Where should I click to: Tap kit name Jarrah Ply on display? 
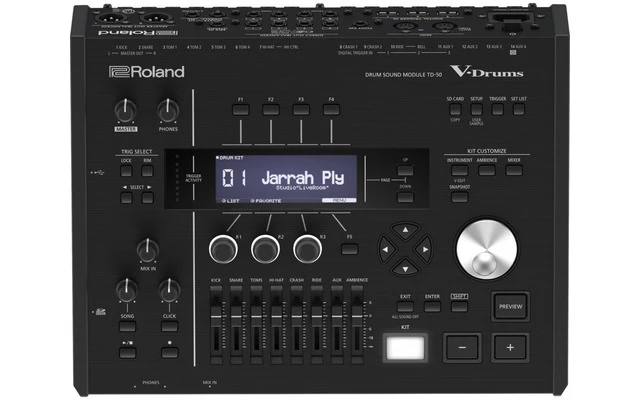(303, 178)
